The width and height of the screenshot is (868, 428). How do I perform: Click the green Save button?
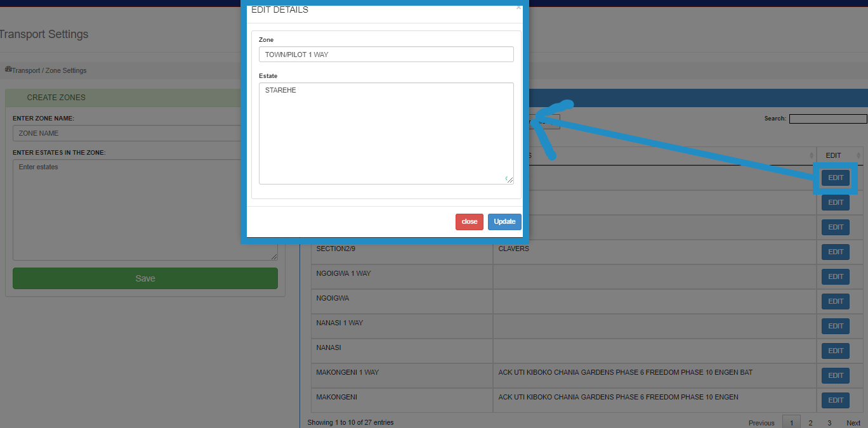(x=145, y=278)
